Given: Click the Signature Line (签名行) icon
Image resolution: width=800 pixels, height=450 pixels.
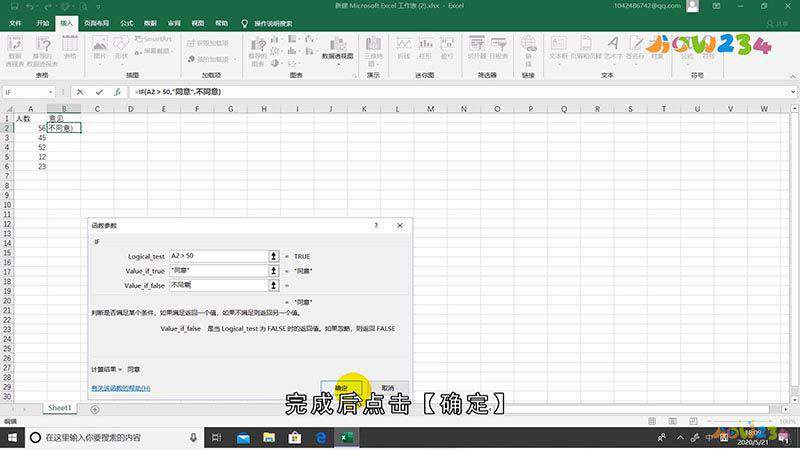Looking at the screenshot, I should tap(635, 48).
